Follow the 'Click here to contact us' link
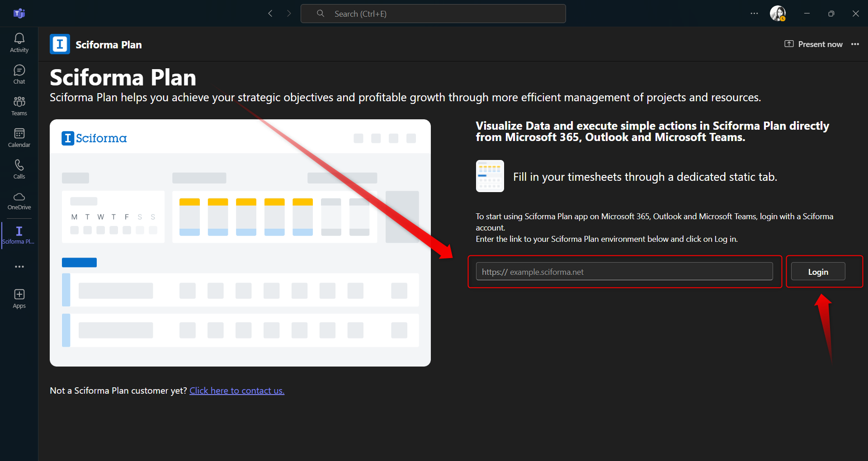 (237, 390)
